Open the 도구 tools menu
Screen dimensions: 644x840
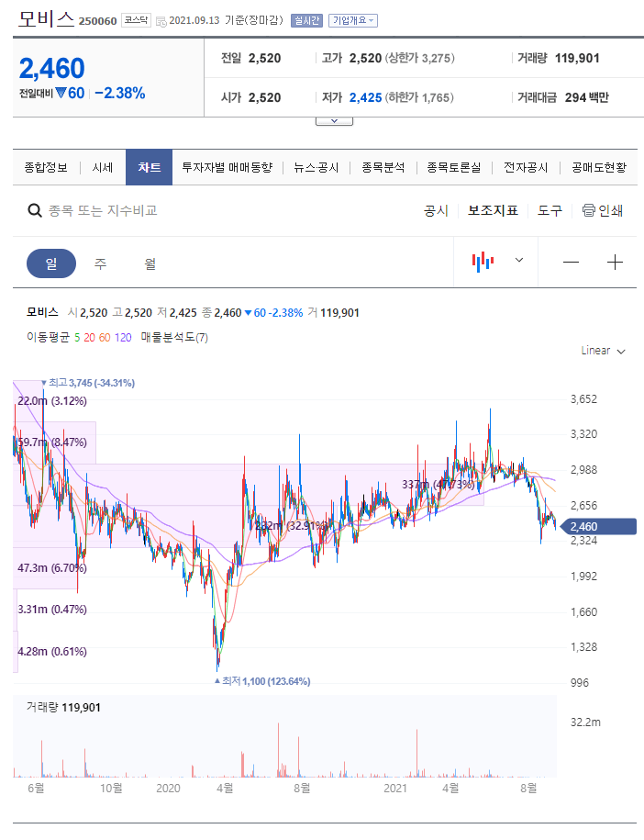[550, 210]
